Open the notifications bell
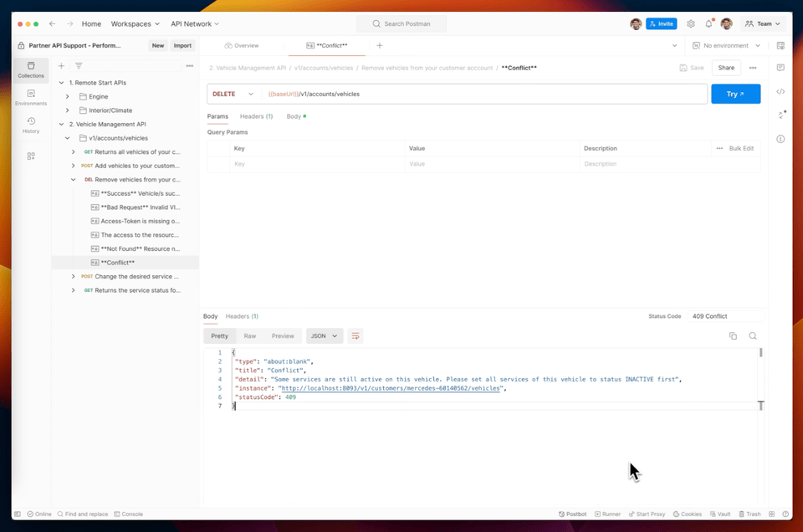Screen dimensions: 803x532 click(708, 23)
